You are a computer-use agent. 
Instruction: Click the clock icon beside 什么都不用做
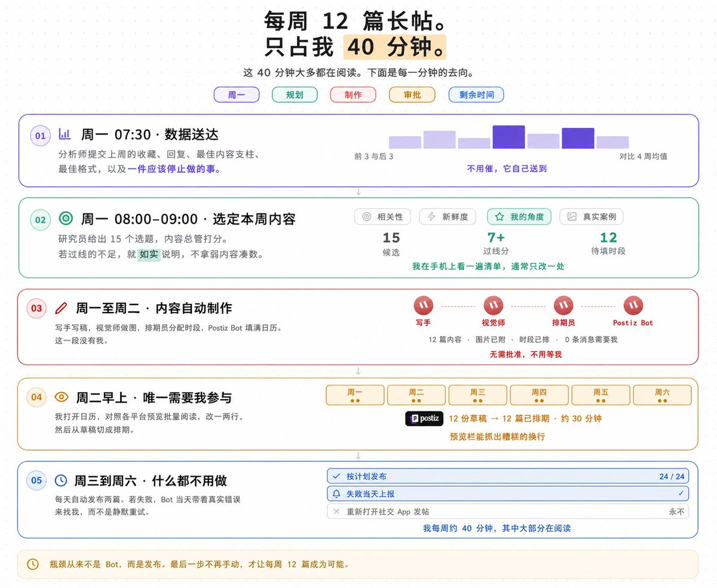point(61,480)
